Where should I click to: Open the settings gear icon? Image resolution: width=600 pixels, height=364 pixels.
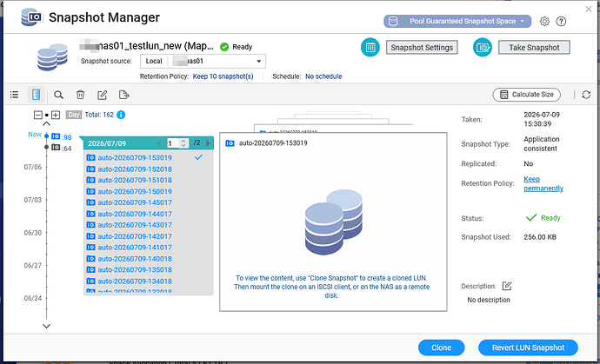[x=544, y=22]
